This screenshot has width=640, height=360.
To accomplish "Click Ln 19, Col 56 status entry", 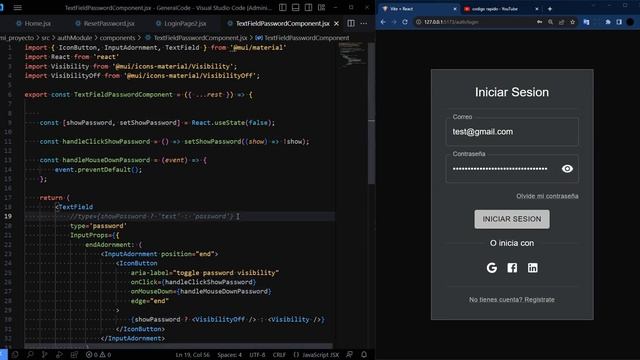I will tap(193, 355).
